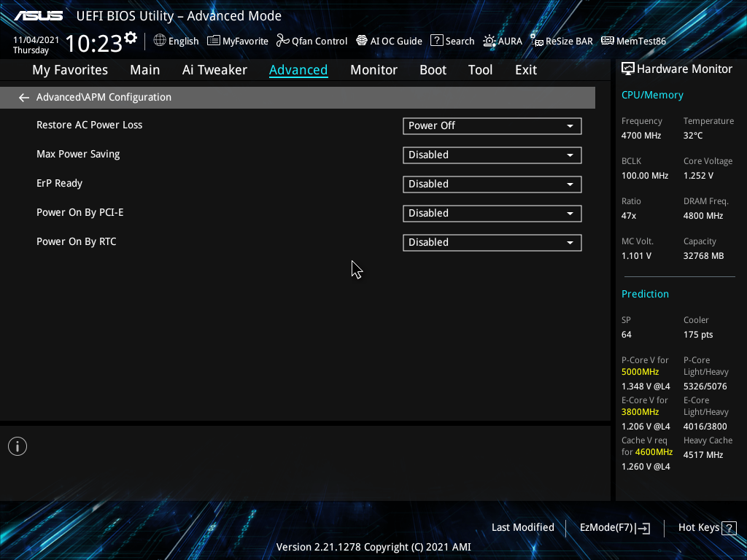The width and height of the screenshot is (747, 560).
Task: Click the AI OC Guide label
Action: click(396, 42)
